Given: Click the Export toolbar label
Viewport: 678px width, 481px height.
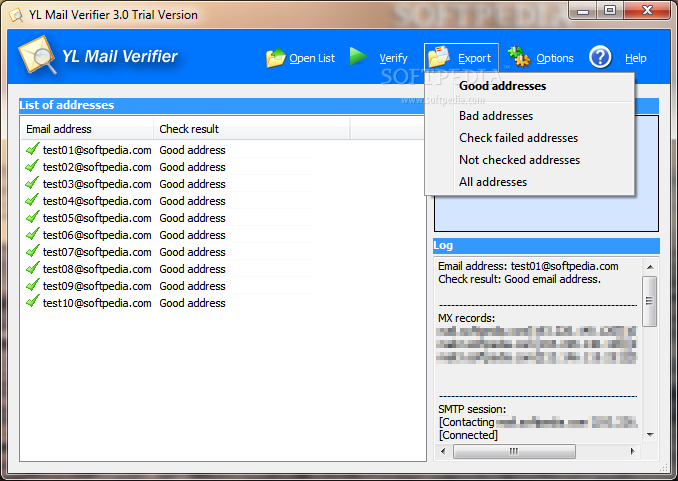Looking at the screenshot, I should (x=474, y=58).
